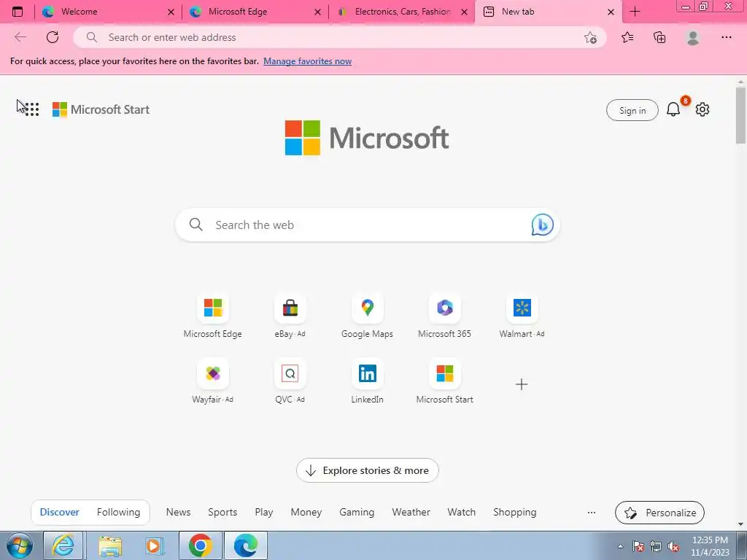This screenshot has height=560, width=747.
Task: Click the Personalize button
Action: [x=659, y=513]
